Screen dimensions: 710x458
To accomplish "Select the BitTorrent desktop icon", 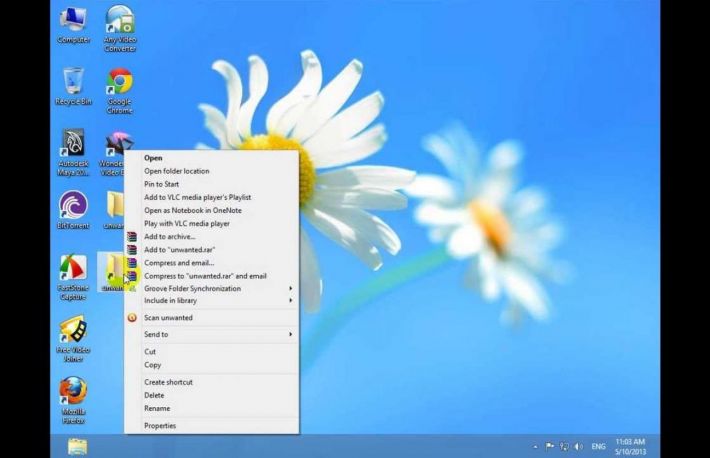I will click(73, 207).
